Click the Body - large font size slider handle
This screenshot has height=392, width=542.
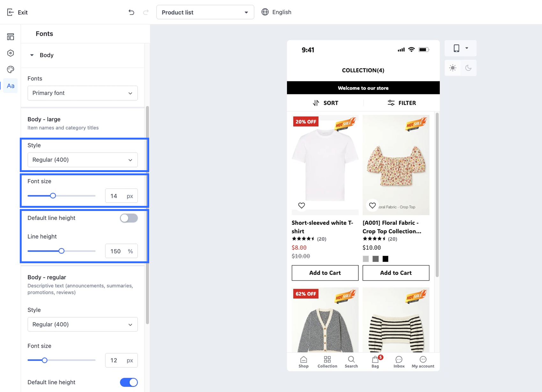53,196
